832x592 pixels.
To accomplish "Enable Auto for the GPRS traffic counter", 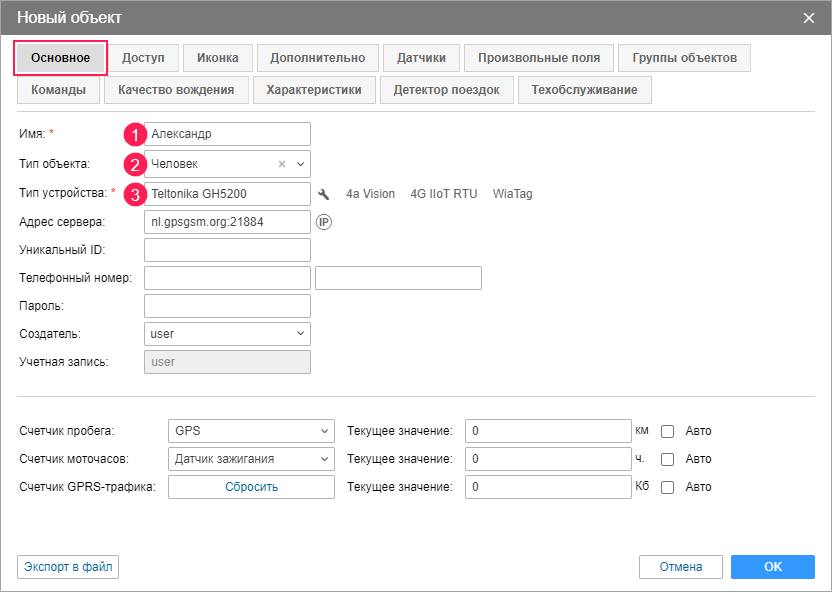I will [668, 487].
